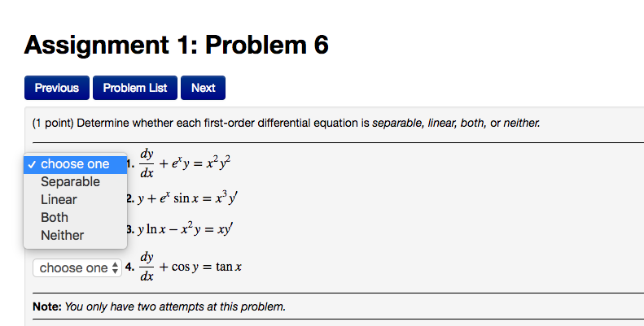Click the Previous problem button
644x326 pixels.
(x=56, y=88)
